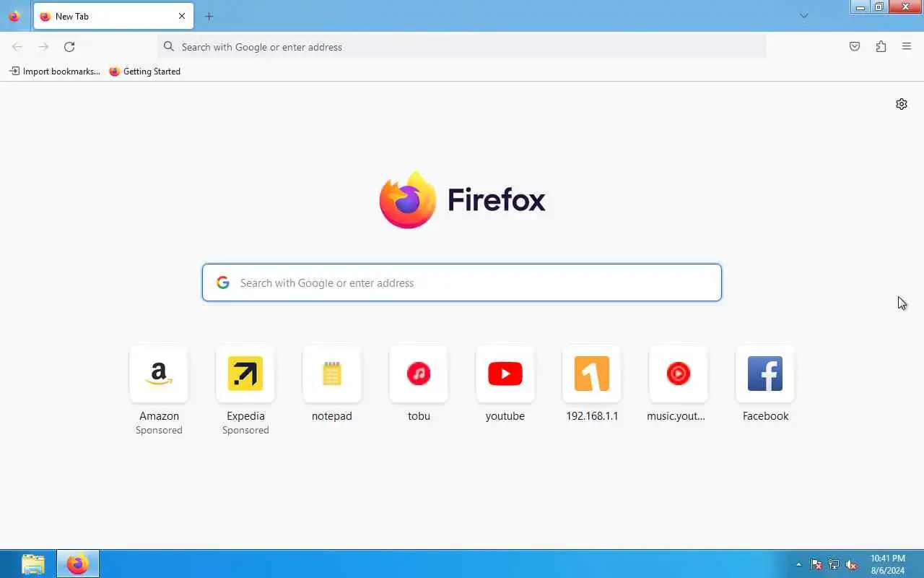Open the Save to Pocket icon
924x578 pixels.
pos(855,47)
